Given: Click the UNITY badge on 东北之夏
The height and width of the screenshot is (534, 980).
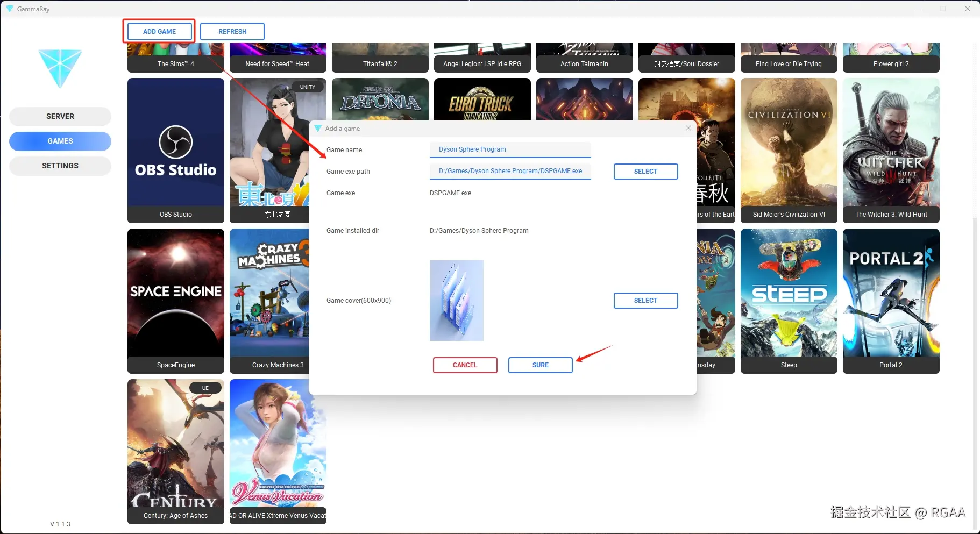Looking at the screenshot, I should pos(308,87).
